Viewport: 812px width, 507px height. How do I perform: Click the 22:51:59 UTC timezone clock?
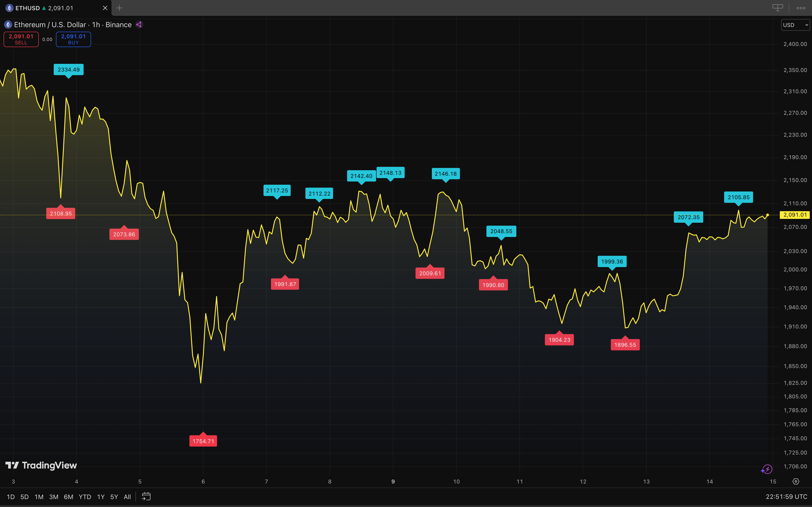click(x=786, y=497)
